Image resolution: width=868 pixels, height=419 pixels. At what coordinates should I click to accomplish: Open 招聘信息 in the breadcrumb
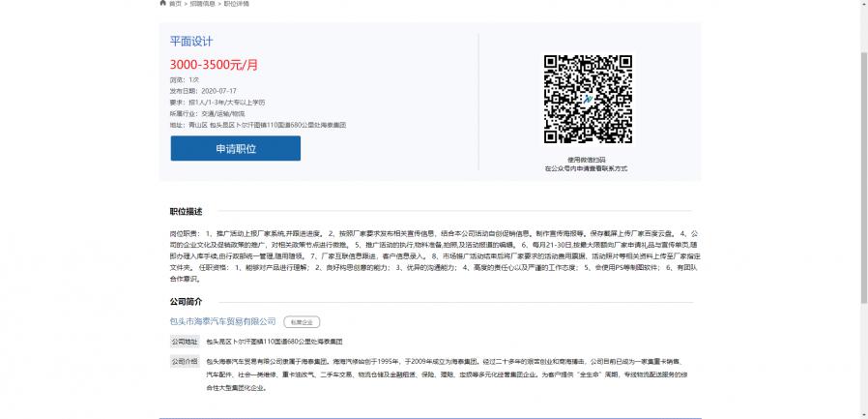tap(202, 4)
